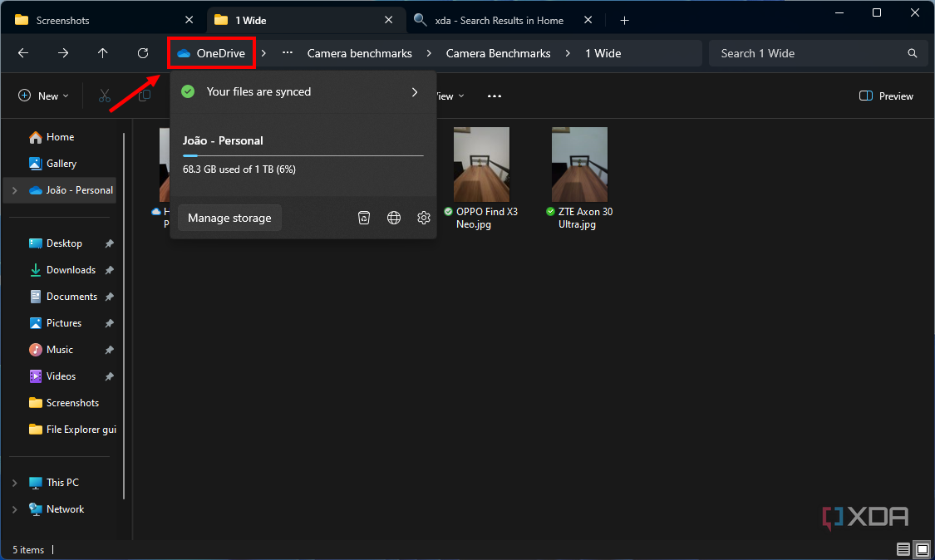
Task: Click the Refresh icon in the address bar
Action: (142, 53)
